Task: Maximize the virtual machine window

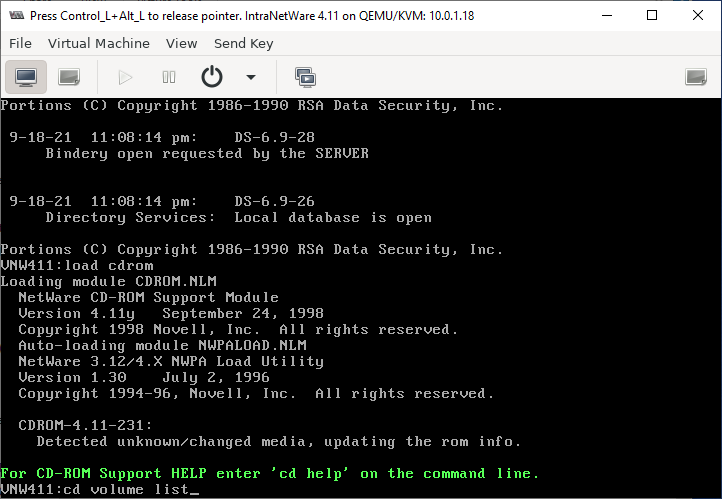Action: (652, 16)
